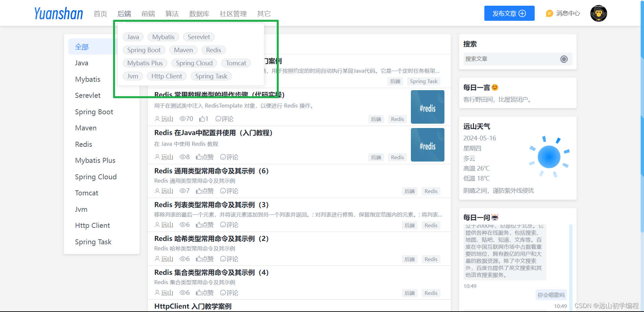Select Maven tag in dropdown panel

(183, 50)
